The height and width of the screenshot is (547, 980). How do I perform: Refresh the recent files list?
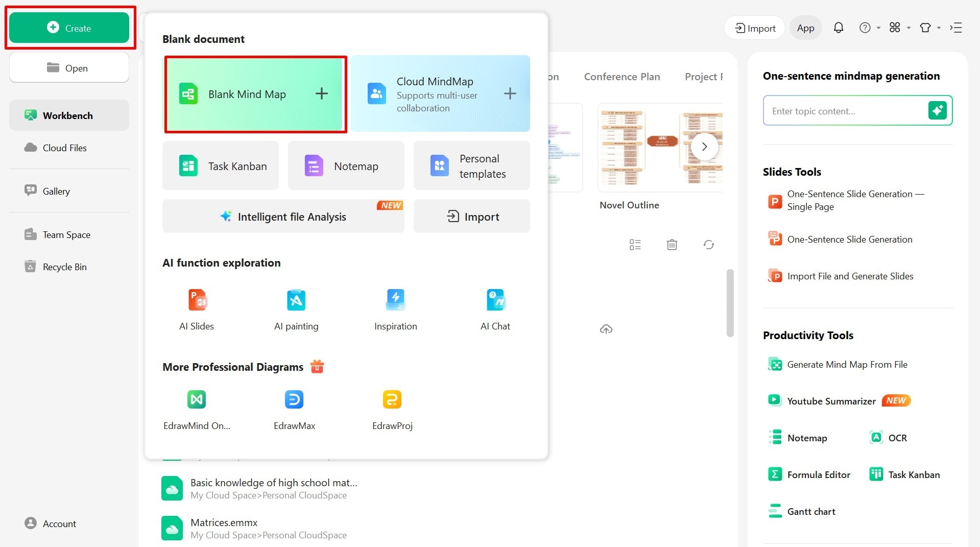pyautogui.click(x=709, y=245)
